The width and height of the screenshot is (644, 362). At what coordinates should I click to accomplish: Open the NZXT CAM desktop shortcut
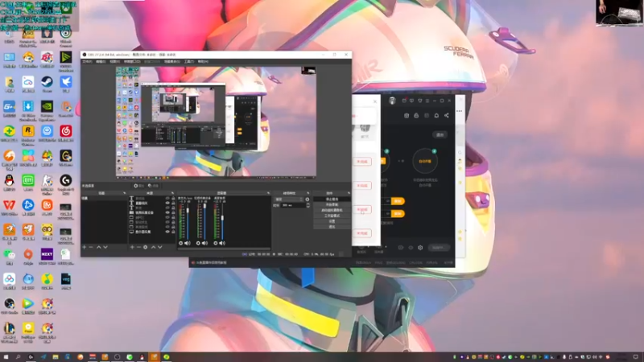(x=47, y=255)
